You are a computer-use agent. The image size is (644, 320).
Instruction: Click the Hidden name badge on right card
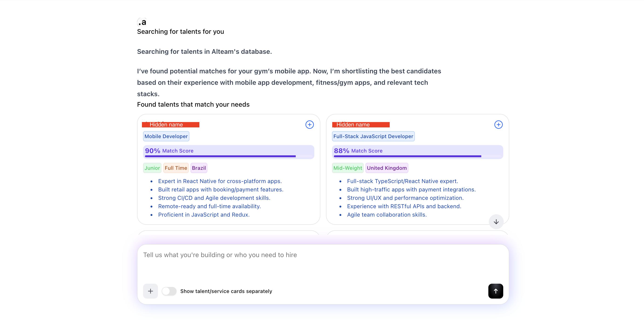pos(360,124)
